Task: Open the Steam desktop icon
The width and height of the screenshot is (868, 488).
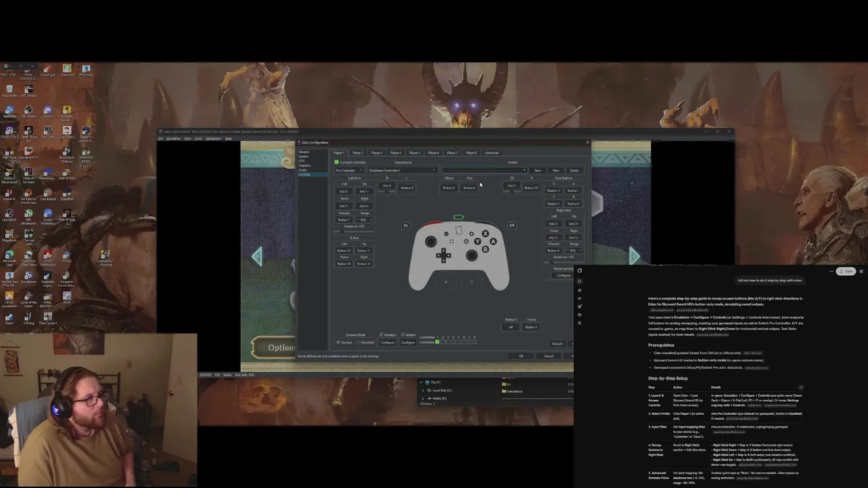Action: click(9, 318)
